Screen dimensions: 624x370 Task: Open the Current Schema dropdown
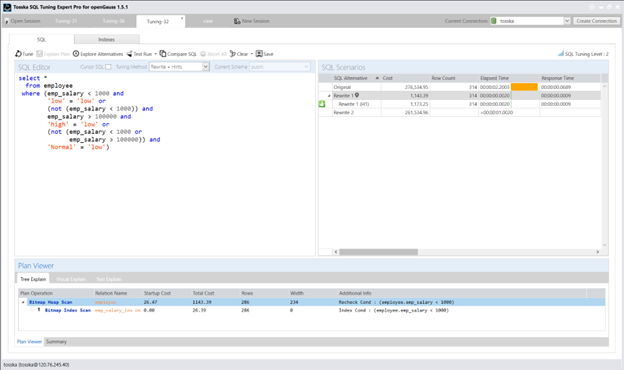306,67
